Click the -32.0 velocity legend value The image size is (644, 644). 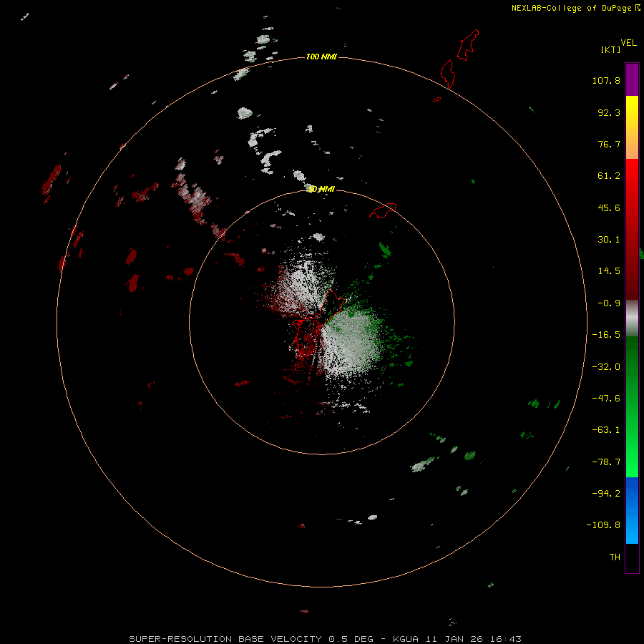pos(606,367)
